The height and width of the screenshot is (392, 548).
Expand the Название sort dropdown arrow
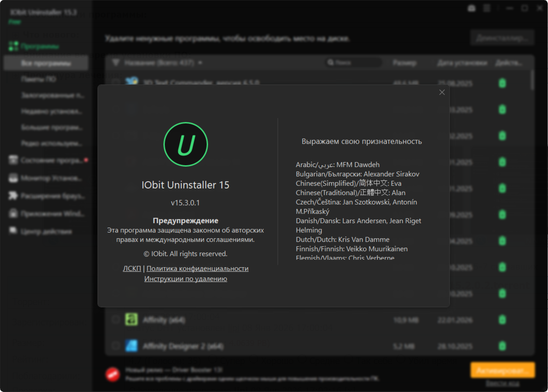pyautogui.click(x=200, y=63)
